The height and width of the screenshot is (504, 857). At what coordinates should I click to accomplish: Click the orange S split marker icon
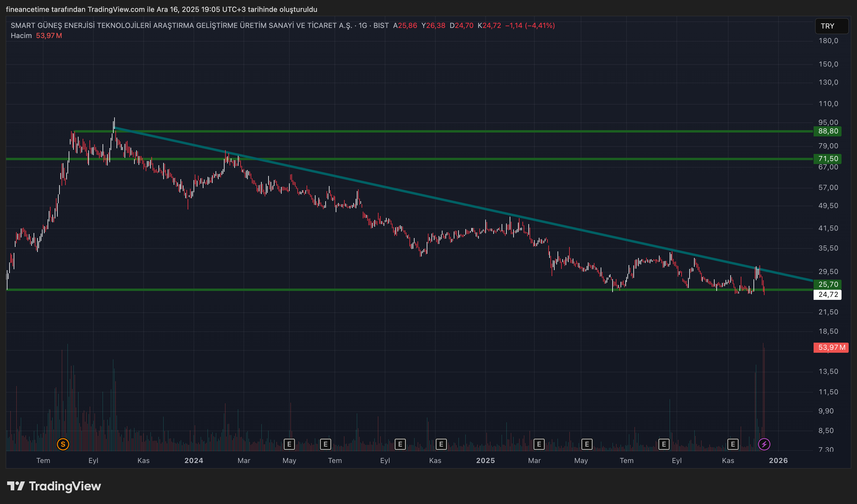point(63,444)
